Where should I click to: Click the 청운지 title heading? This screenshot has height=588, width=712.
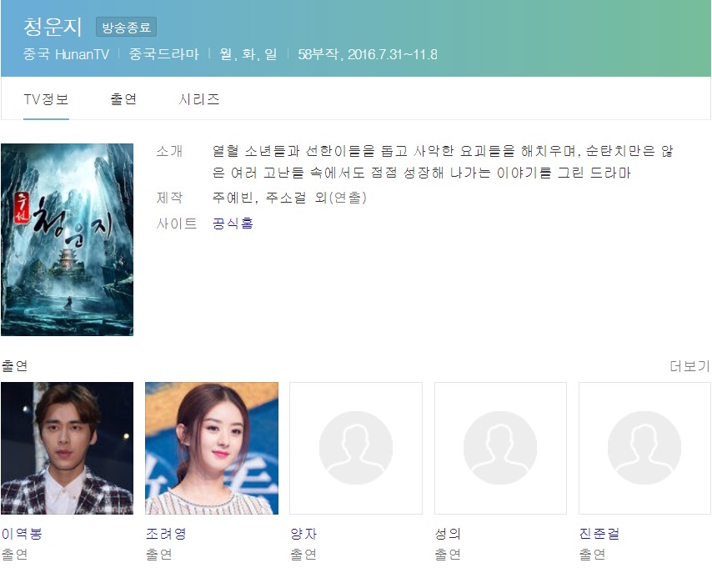click(x=53, y=27)
